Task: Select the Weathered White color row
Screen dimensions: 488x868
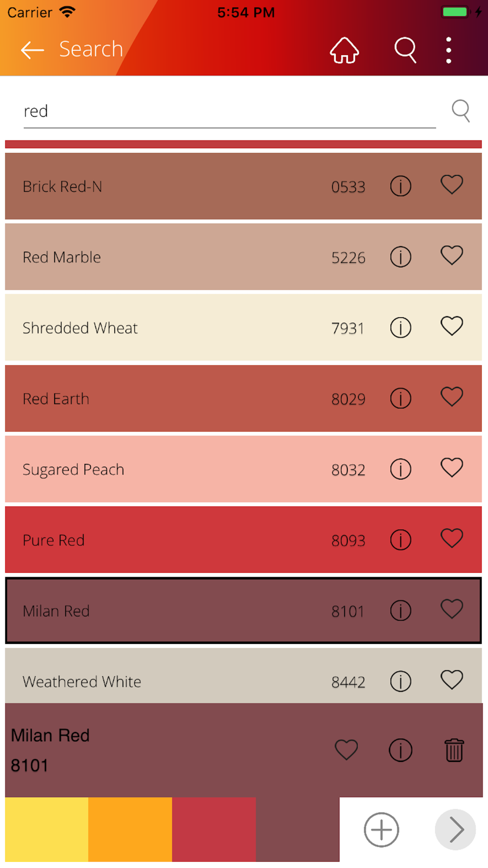Action: pos(244,676)
